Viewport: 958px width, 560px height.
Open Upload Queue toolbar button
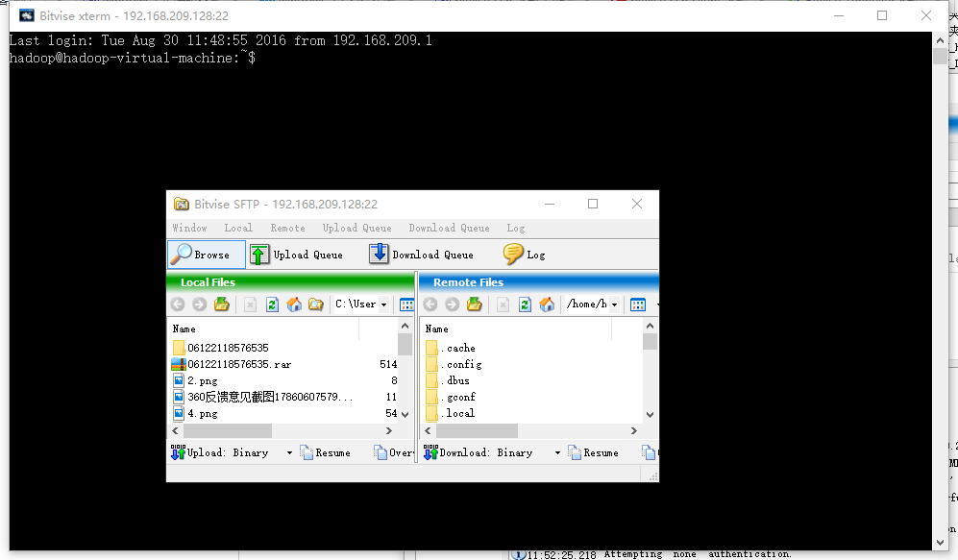click(x=296, y=255)
